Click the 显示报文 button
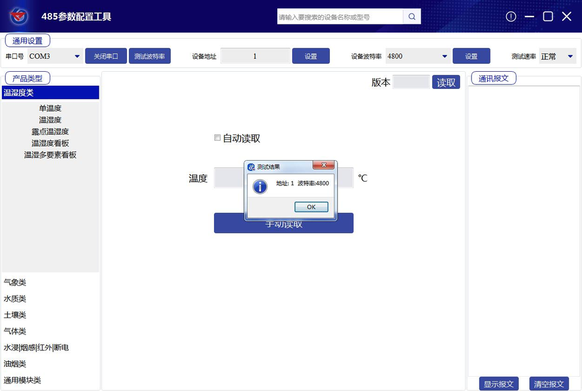This screenshot has width=582, height=392. (x=499, y=384)
